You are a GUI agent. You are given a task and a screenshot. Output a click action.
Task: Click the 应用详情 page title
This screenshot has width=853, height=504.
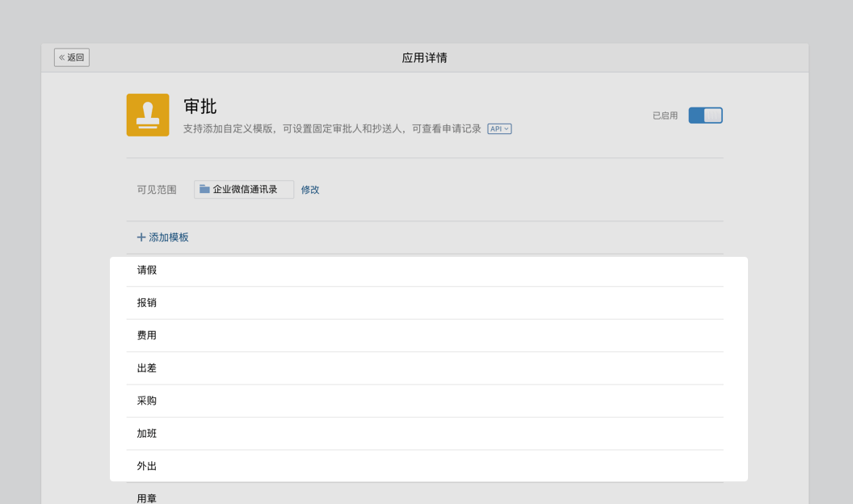424,57
